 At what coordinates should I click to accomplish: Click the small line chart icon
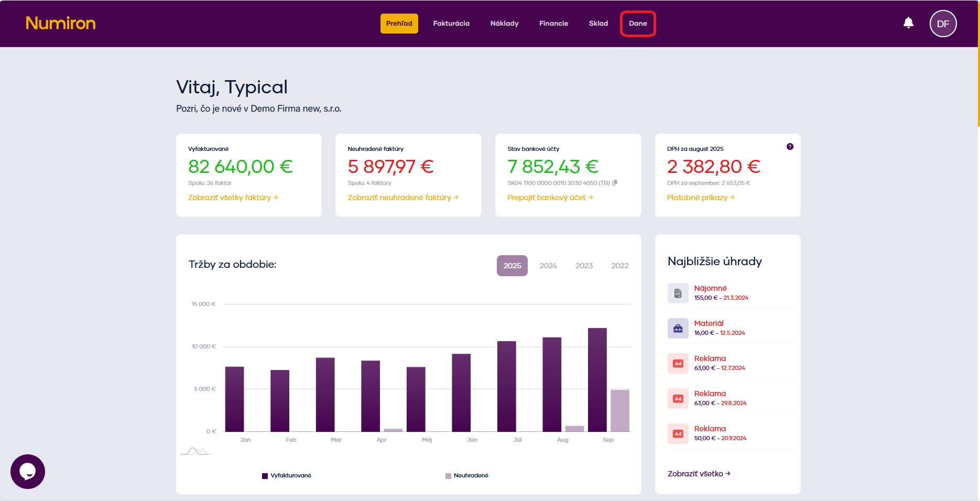[x=196, y=451]
